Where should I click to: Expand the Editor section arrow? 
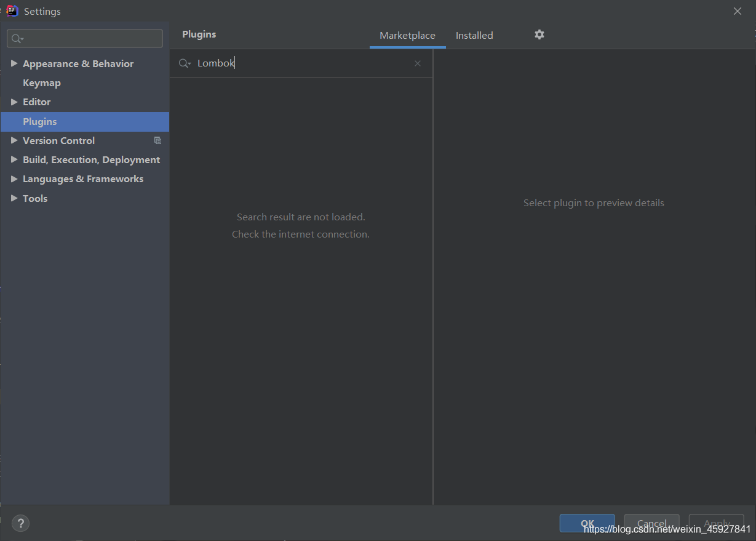(14, 102)
